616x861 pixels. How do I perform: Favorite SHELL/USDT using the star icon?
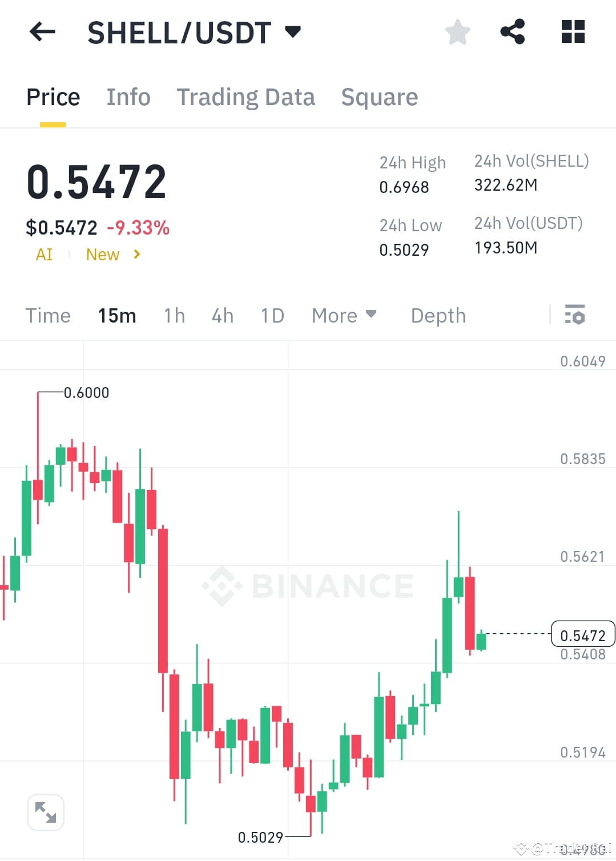pos(457,33)
